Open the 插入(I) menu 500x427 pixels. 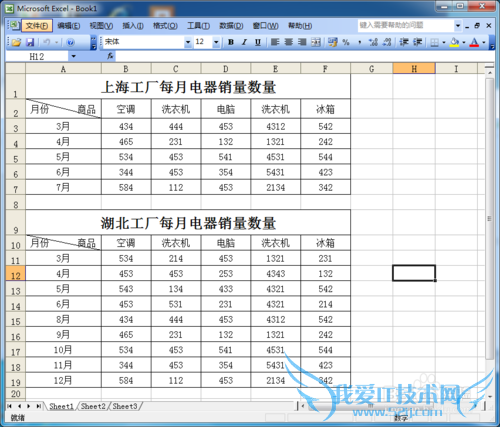coord(133,25)
